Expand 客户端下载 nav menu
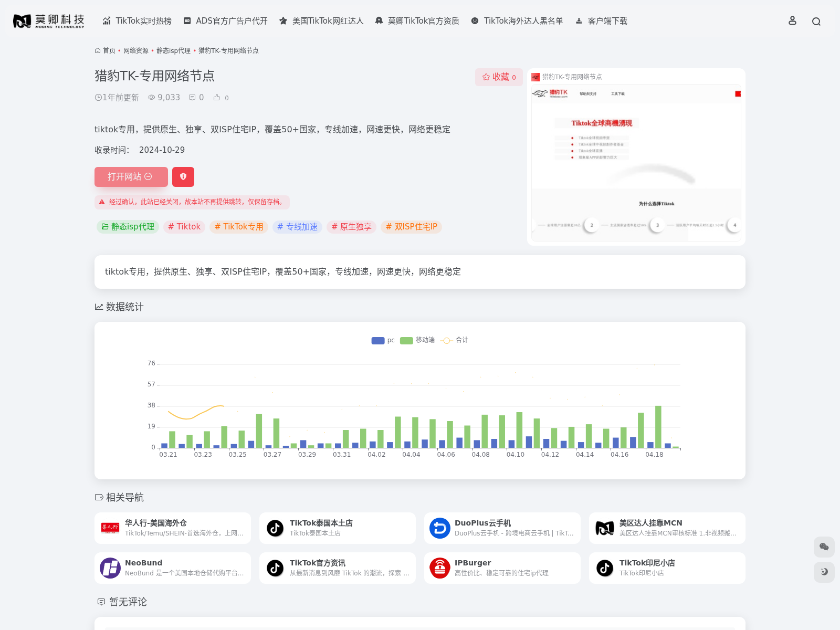This screenshot has width=840, height=630. coord(602,21)
